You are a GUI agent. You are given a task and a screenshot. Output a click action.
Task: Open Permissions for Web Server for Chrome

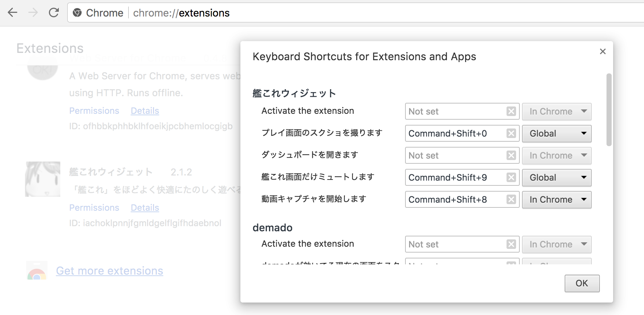coord(94,111)
